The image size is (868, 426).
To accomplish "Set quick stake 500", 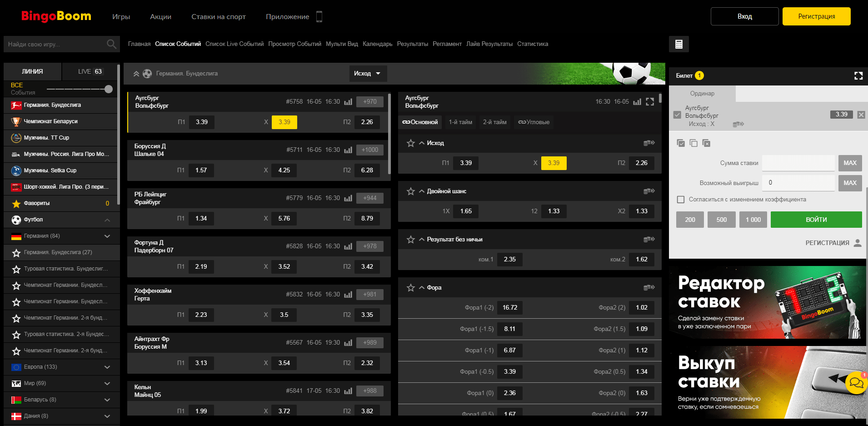I will 722,220.
